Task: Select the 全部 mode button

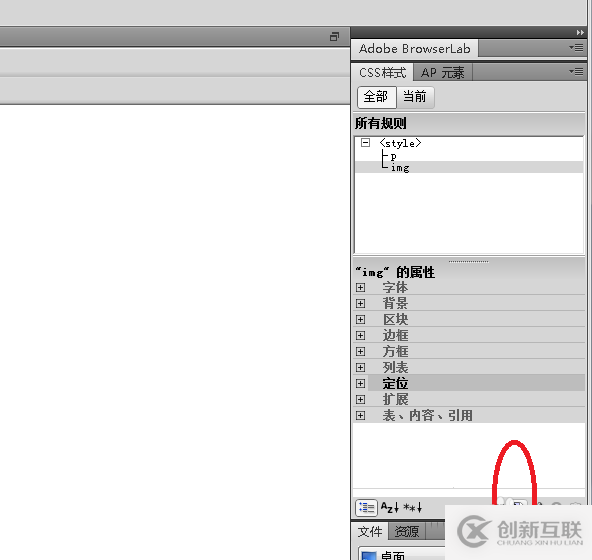Action: pyautogui.click(x=376, y=97)
